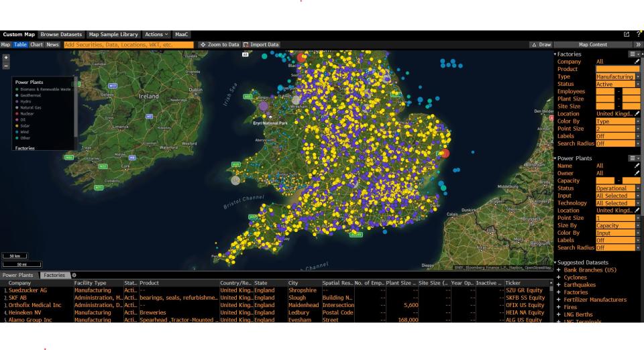Edit the Power Plants Name filter pencil
The height and width of the screenshot is (350, 644).
[637, 166]
